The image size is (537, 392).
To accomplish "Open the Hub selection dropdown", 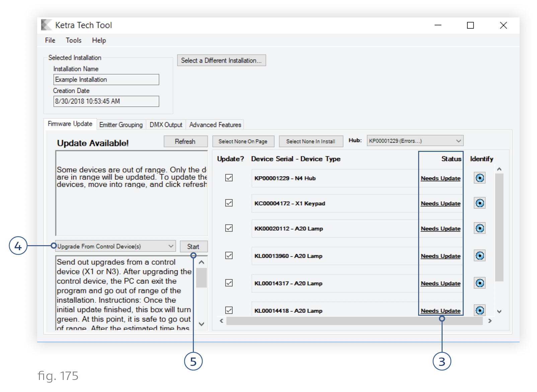I will [415, 141].
